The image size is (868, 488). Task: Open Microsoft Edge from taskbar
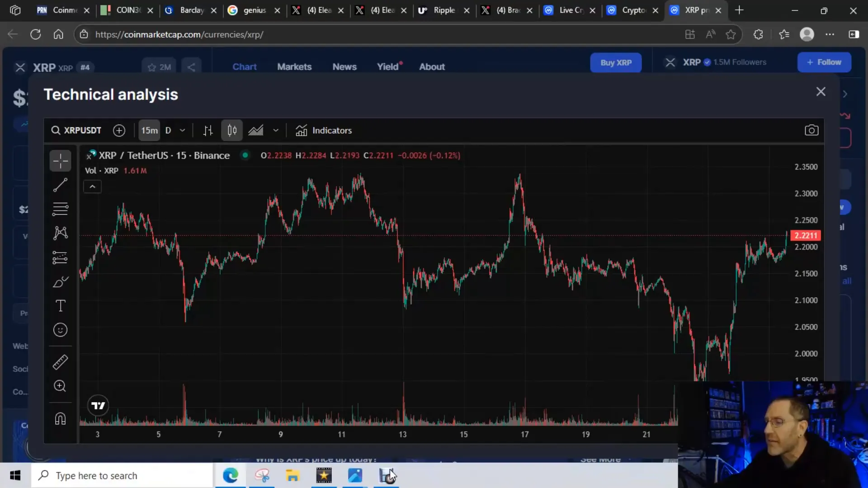click(231, 475)
